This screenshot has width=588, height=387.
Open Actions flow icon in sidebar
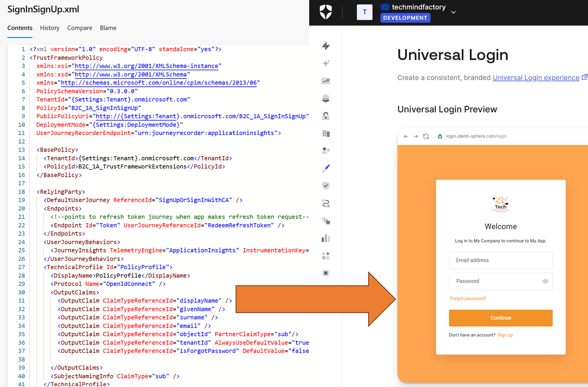tap(326, 203)
